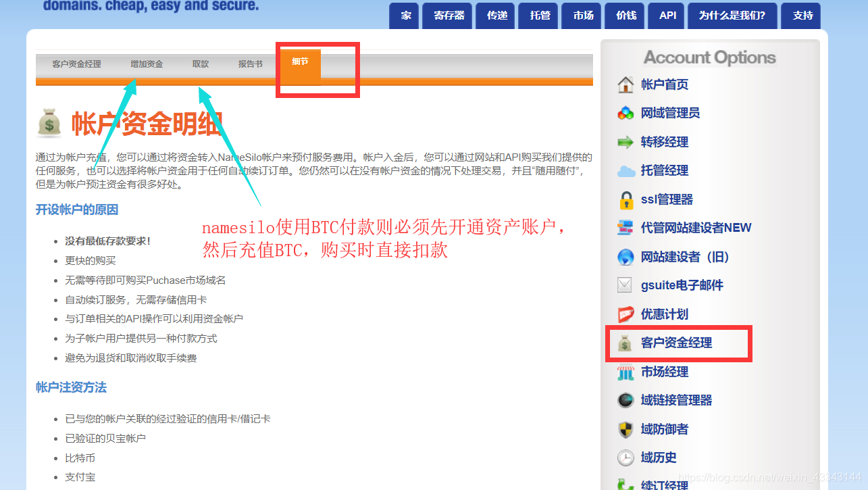Open 续订经理 sidebar link
The height and width of the screenshot is (490, 868).
(x=665, y=485)
